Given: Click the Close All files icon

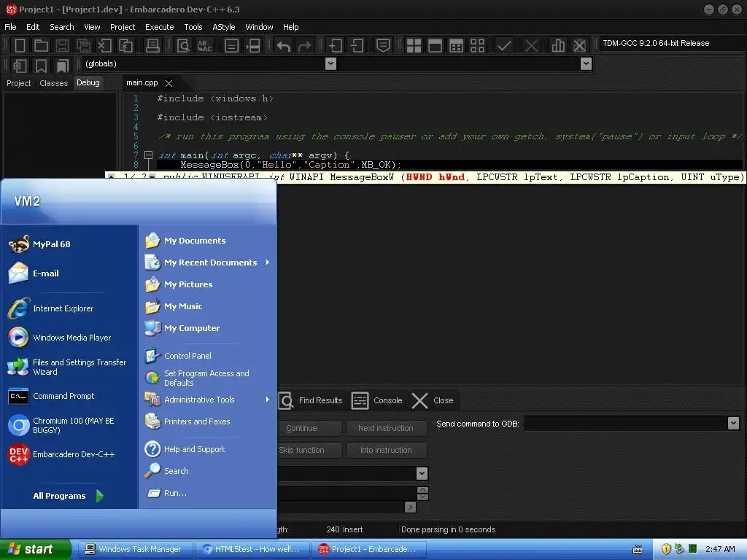Looking at the screenshot, I should tap(125, 46).
